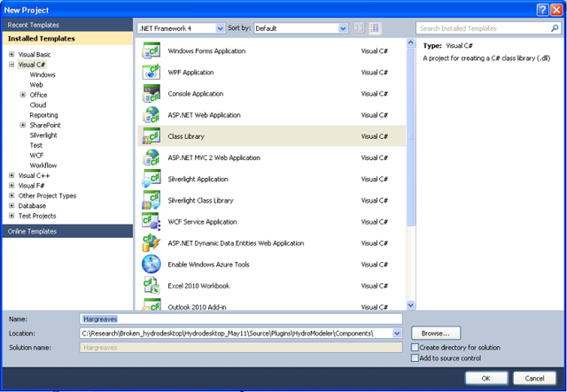Select the Installed Templates section
The image size is (567, 392).
coord(67,38)
